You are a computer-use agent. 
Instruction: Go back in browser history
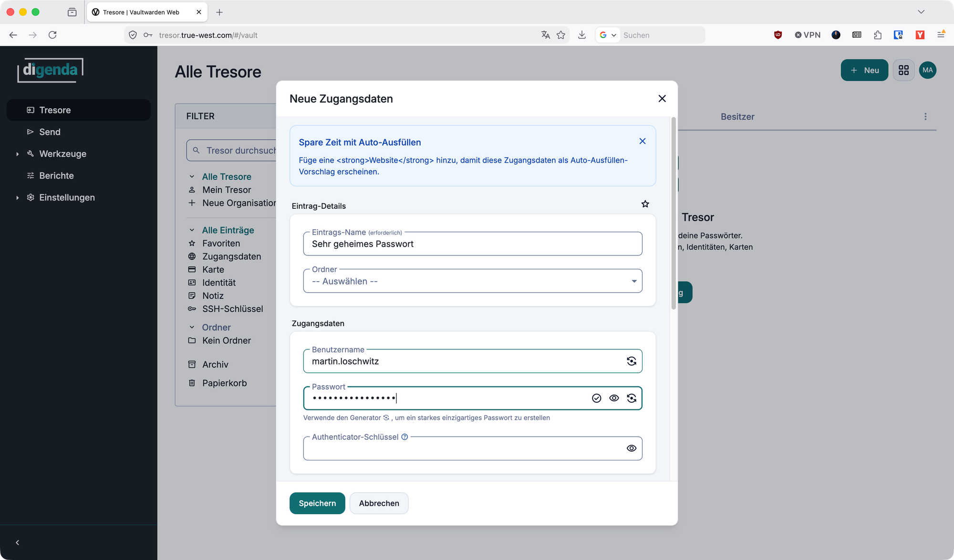click(13, 35)
